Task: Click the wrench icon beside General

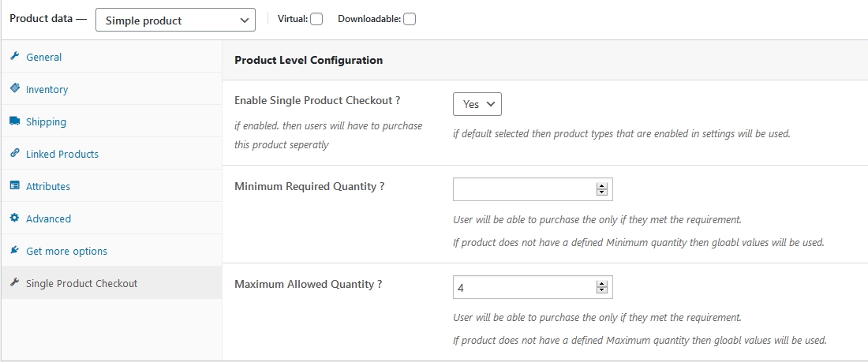Action: [x=14, y=57]
